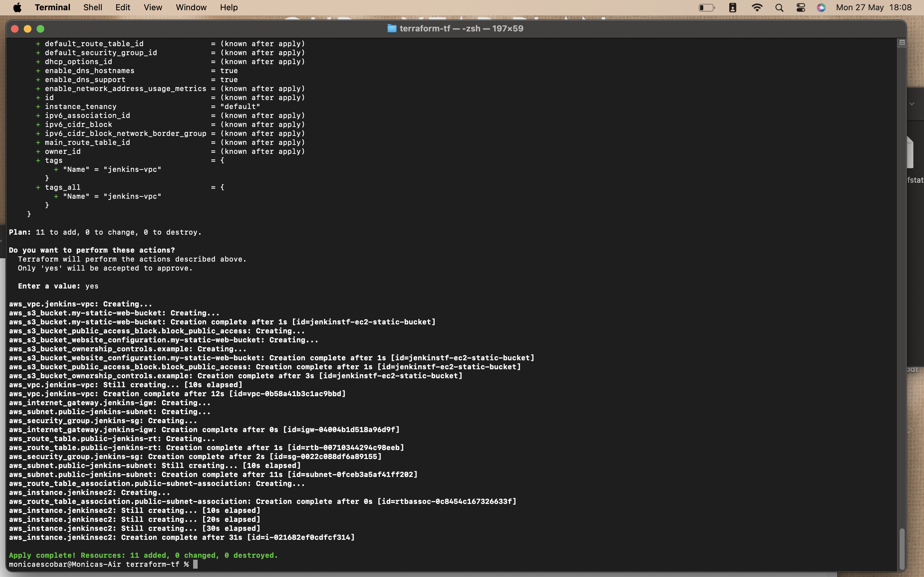Click the ID badge icon in the menu bar

coord(732,7)
